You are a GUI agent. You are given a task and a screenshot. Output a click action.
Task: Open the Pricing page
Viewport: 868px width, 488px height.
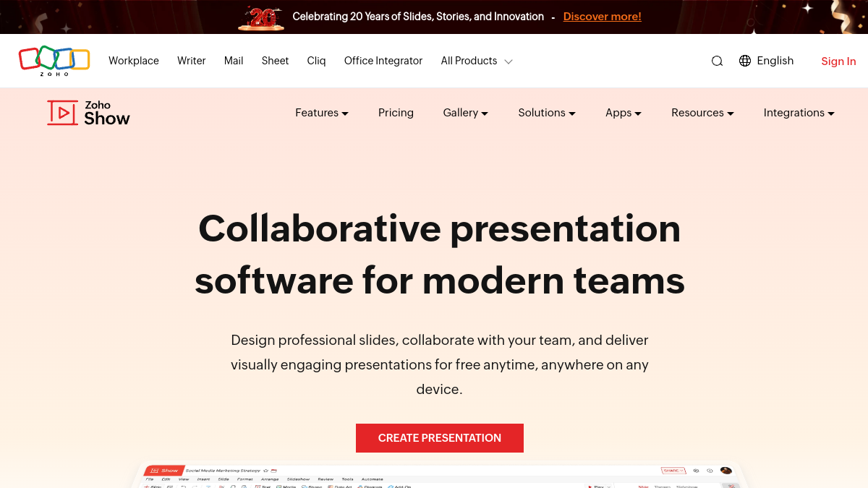pyautogui.click(x=396, y=113)
